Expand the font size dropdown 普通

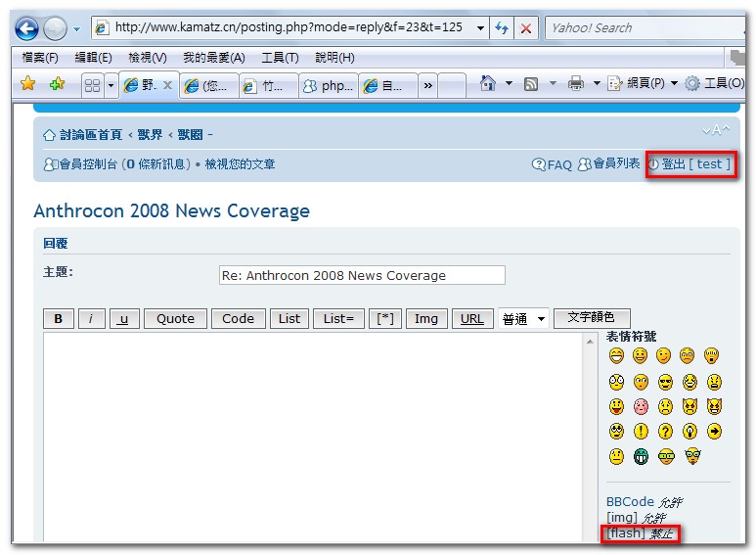[x=523, y=319]
